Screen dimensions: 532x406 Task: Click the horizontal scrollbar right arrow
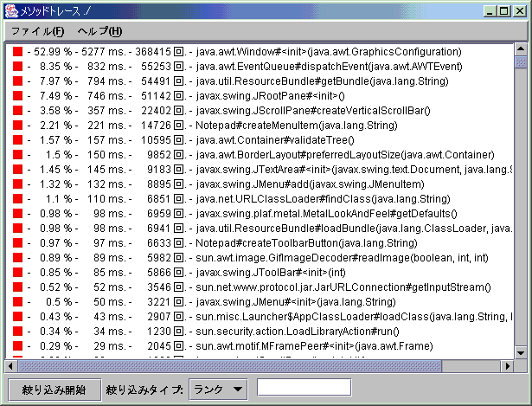pos(508,366)
